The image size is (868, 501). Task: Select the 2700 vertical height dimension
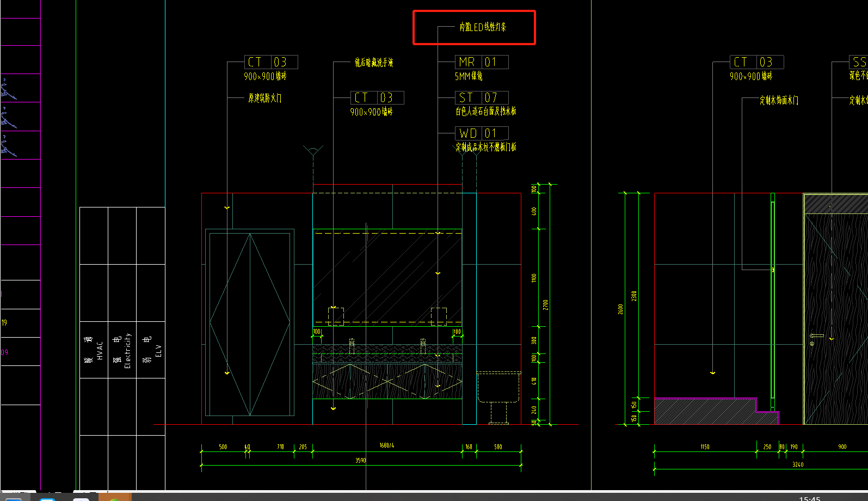click(545, 305)
